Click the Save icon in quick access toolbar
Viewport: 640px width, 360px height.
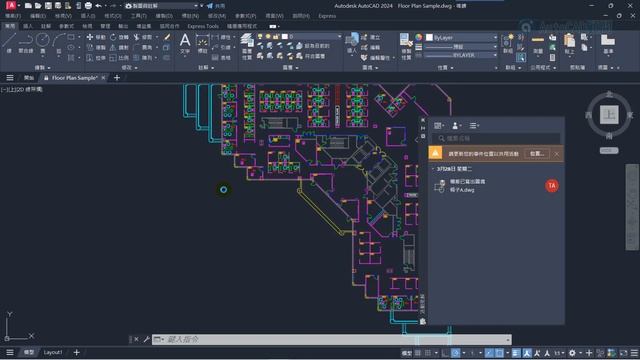pos(48,6)
